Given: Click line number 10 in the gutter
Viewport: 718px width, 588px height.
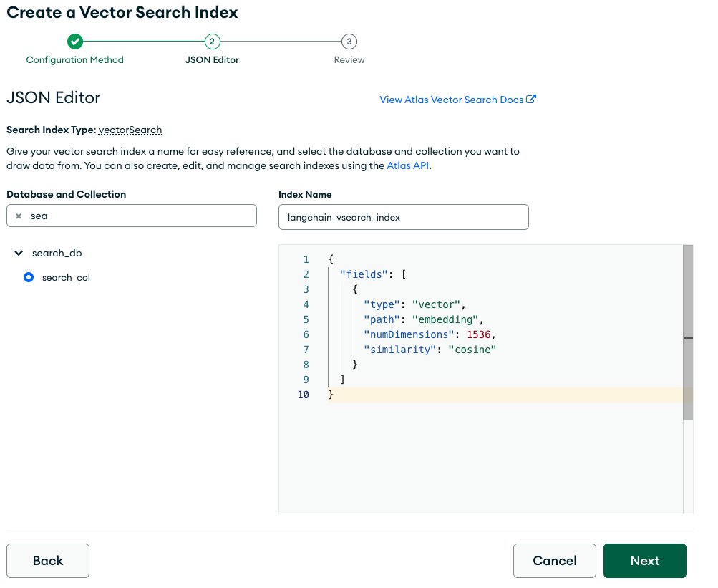Looking at the screenshot, I should [x=303, y=395].
